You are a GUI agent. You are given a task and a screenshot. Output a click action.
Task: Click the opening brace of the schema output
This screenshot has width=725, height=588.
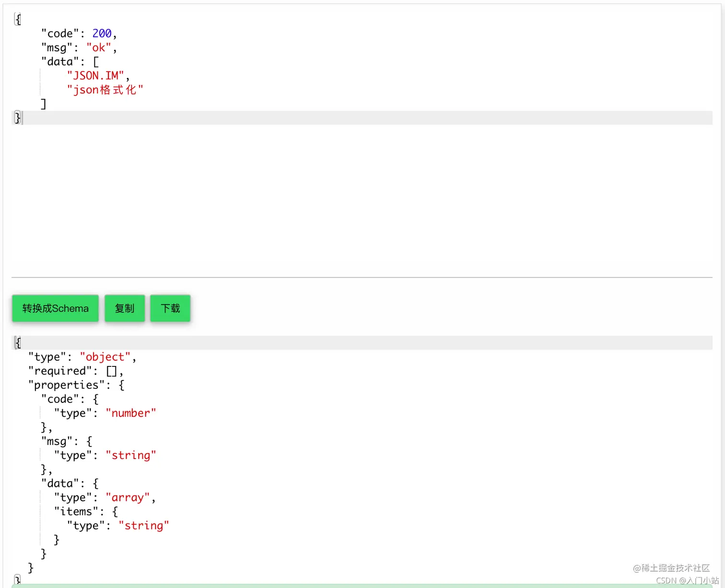click(x=18, y=342)
